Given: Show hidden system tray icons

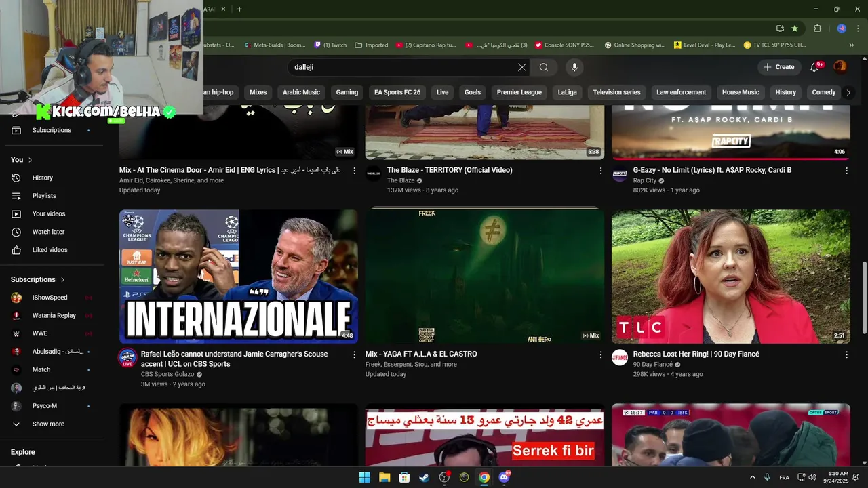Looking at the screenshot, I should point(752,477).
